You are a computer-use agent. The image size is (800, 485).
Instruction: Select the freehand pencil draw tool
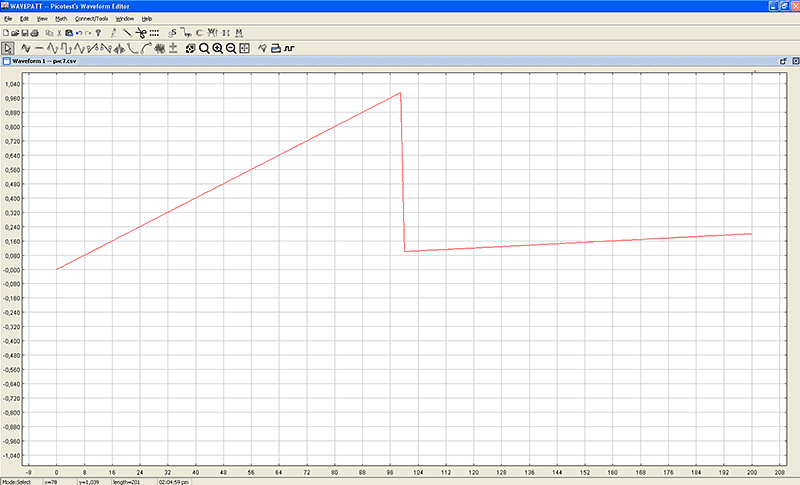coord(113,33)
